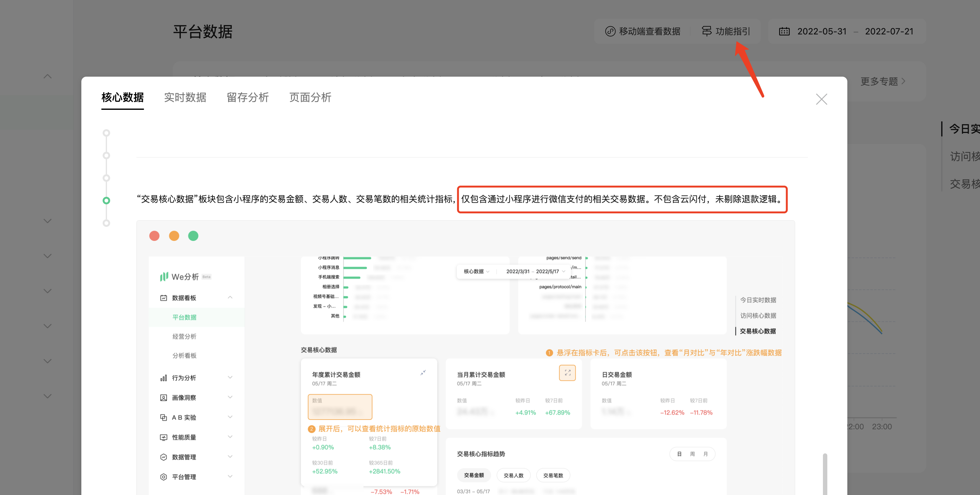Screen dimensions: 980x495
Task: Click the calendar icon by date range
Action: click(784, 31)
